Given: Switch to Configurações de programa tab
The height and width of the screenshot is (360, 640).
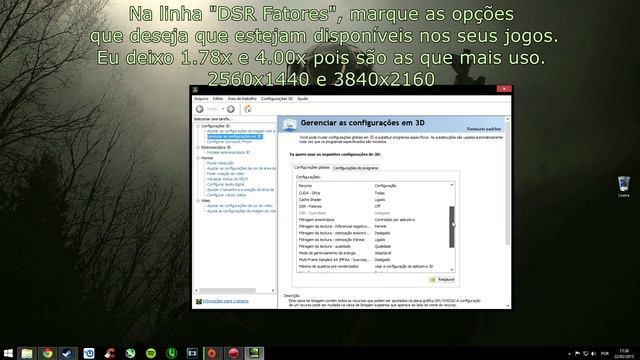Looking at the screenshot, I should [x=356, y=168].
